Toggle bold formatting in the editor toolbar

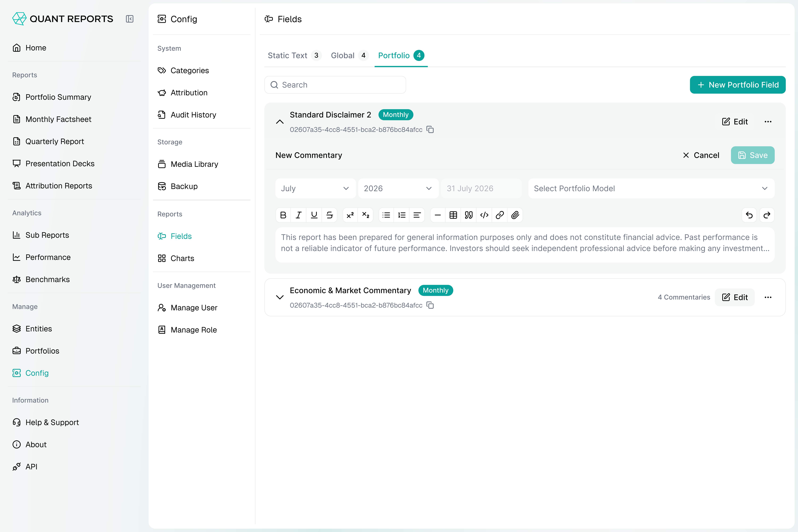click(283, 215)
